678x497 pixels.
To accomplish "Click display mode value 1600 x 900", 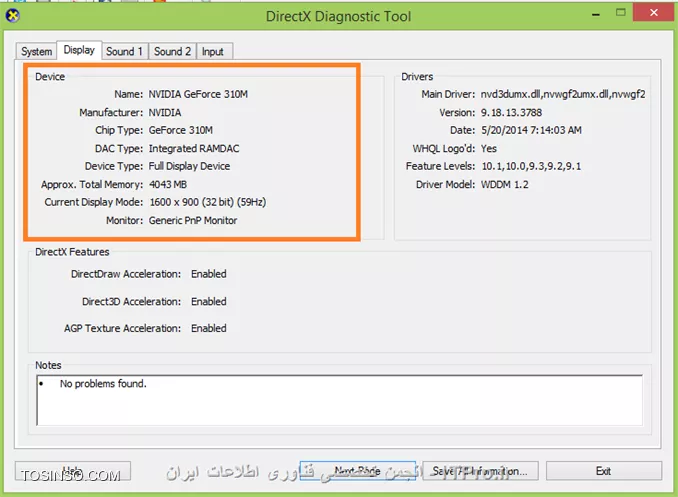I will (x=208, y=202).
